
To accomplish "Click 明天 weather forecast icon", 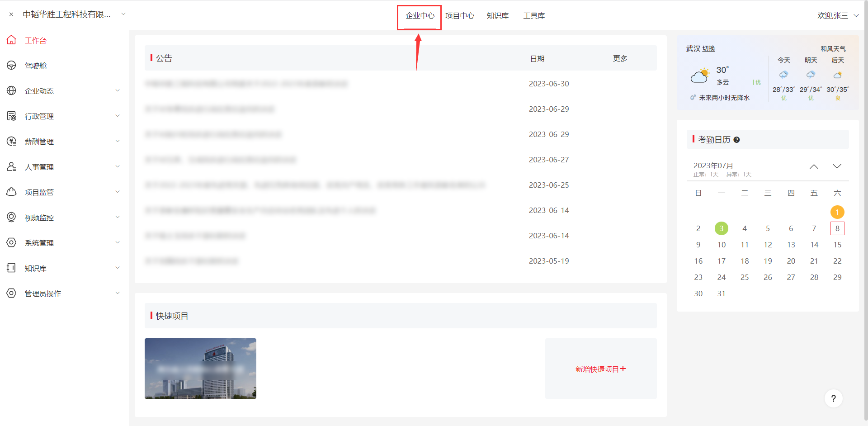I will pyautogui.click(x=811, y=75).
